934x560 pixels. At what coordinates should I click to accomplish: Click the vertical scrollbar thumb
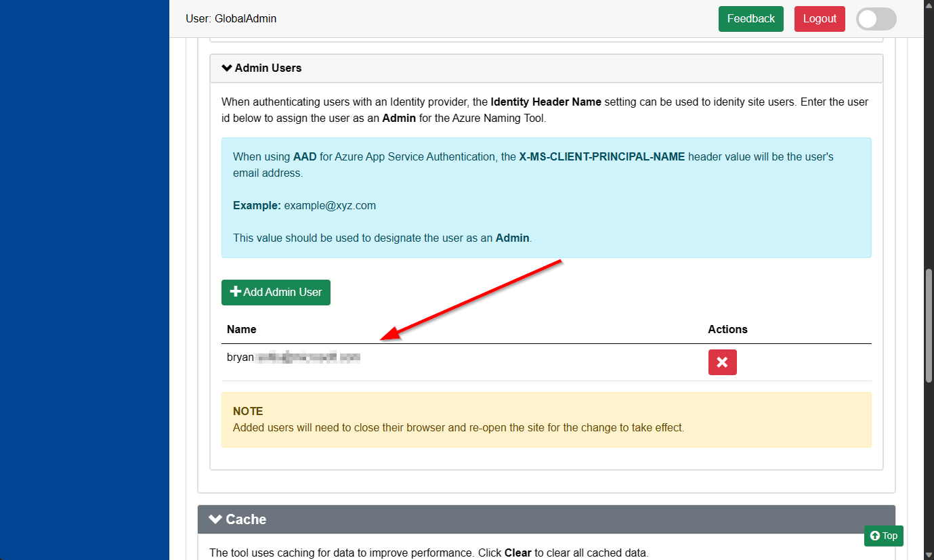click(929, 325)
